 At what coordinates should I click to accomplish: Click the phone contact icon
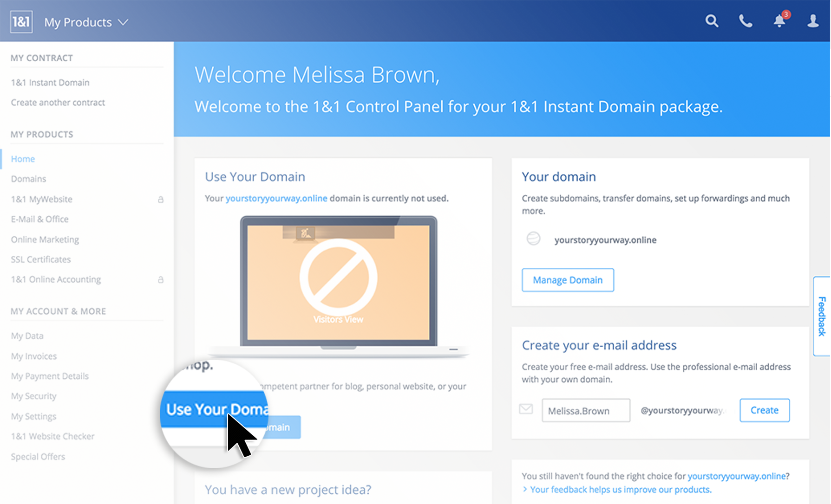(745, 21)
